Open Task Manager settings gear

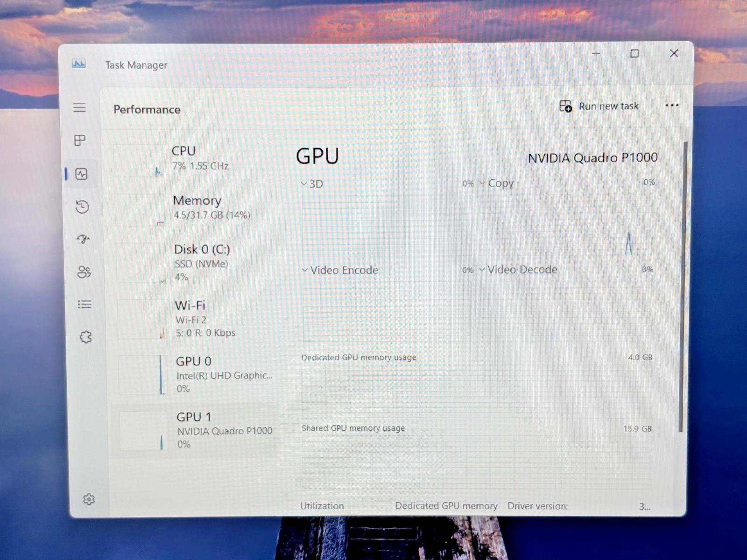click(89, 499)
